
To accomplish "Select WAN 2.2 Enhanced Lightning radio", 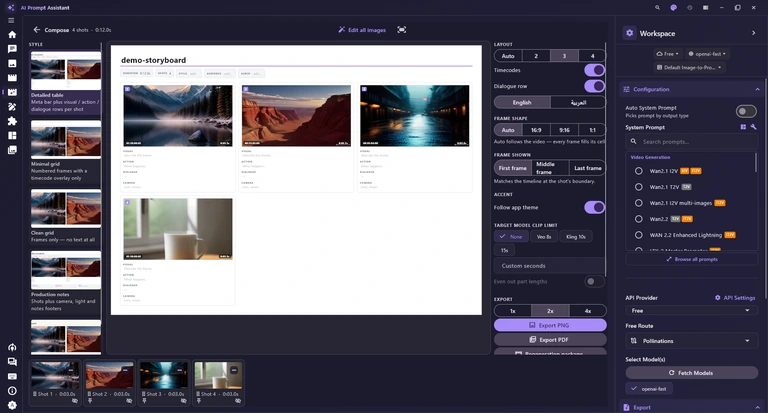I will click(639, 235).
